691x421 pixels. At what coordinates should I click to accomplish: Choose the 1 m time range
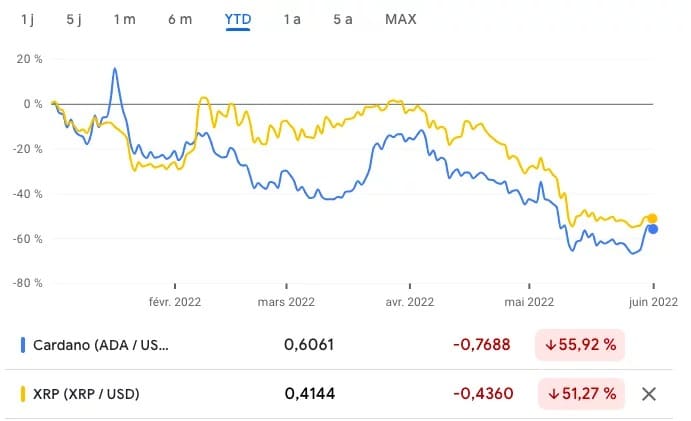coord(125,19)
